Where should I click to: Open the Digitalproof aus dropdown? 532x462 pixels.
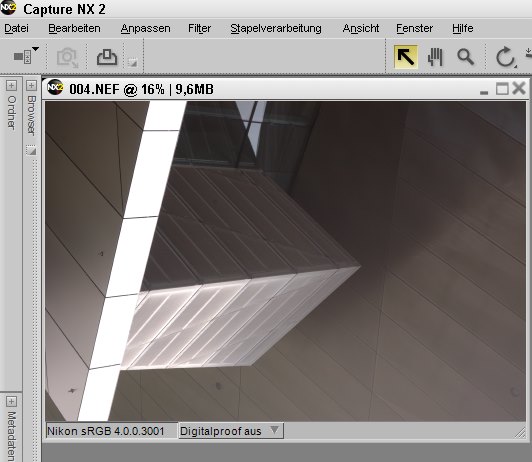click(x=231, y=431)
